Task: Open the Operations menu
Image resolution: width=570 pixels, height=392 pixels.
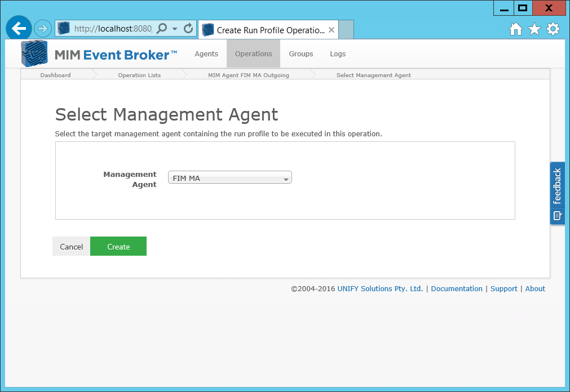Action: coord(253,54)
